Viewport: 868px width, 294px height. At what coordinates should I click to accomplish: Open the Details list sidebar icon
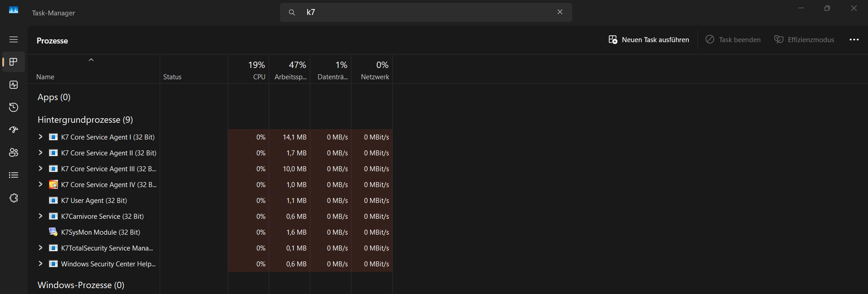(14, 175)
